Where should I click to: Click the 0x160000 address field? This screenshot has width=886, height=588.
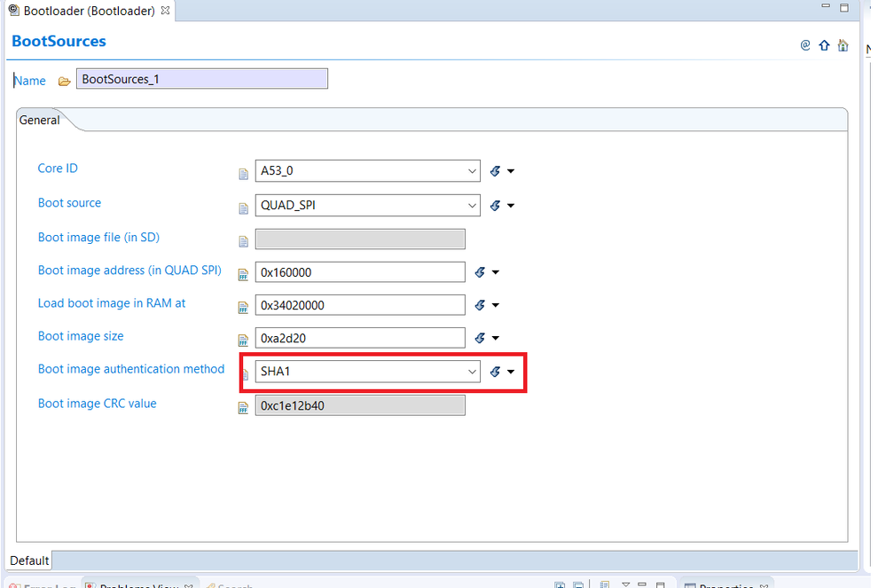(360, 272)
